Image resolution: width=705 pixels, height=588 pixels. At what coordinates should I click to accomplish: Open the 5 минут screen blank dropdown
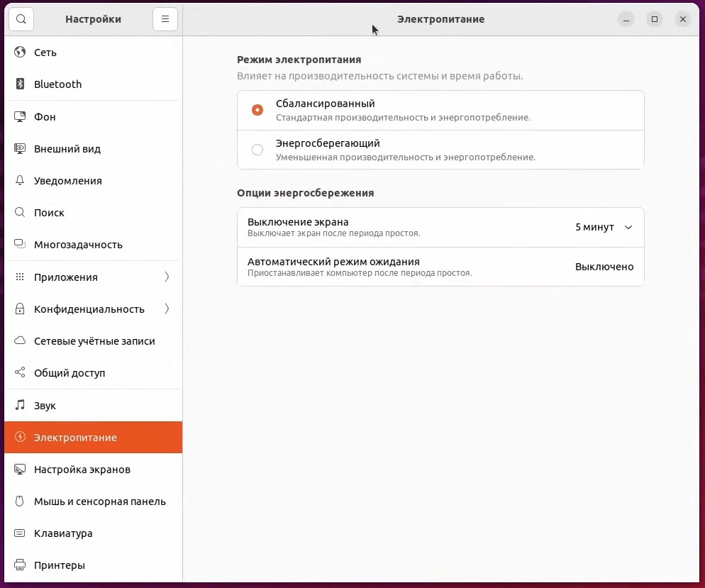point(604,228)
